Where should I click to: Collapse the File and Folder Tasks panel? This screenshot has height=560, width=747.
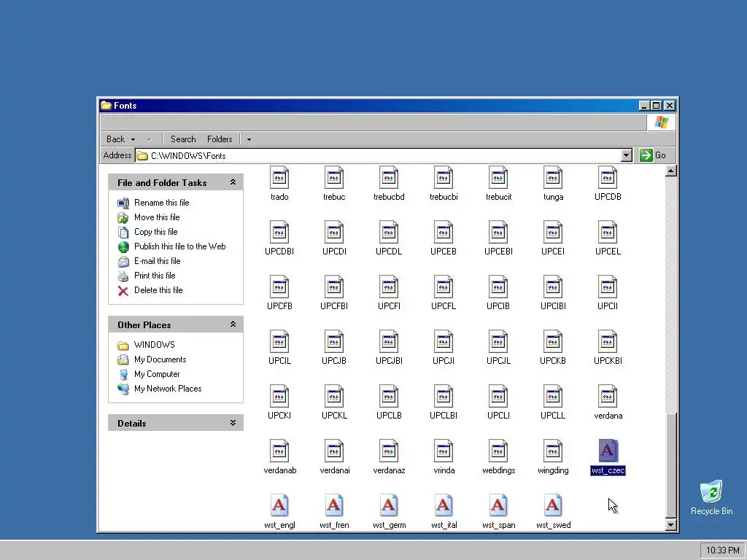[233, 182]
